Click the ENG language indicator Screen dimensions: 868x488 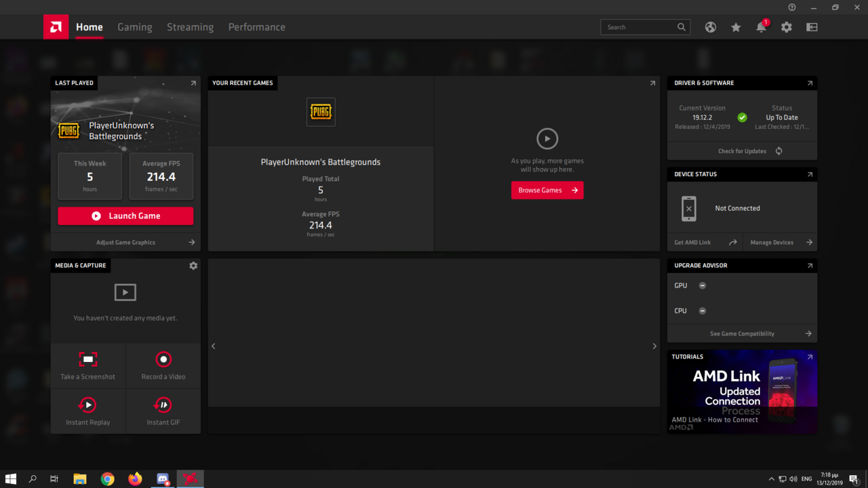click(x=807, y=479)
